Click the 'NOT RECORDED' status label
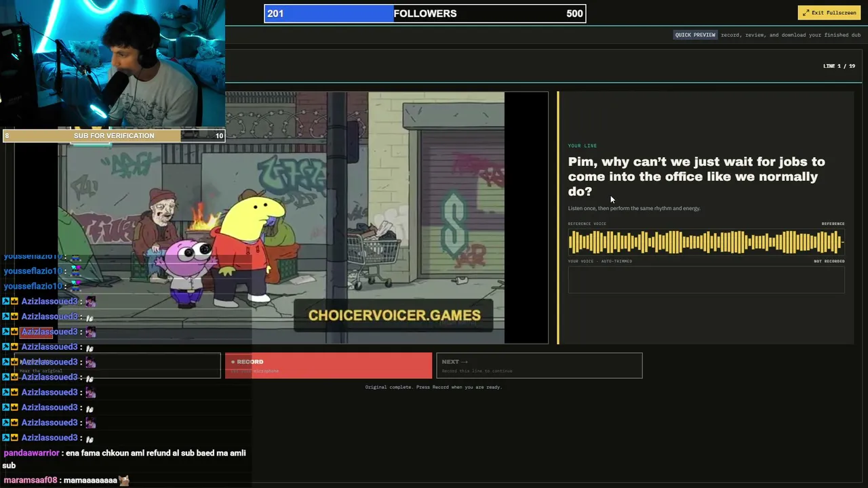 (829, 261)
